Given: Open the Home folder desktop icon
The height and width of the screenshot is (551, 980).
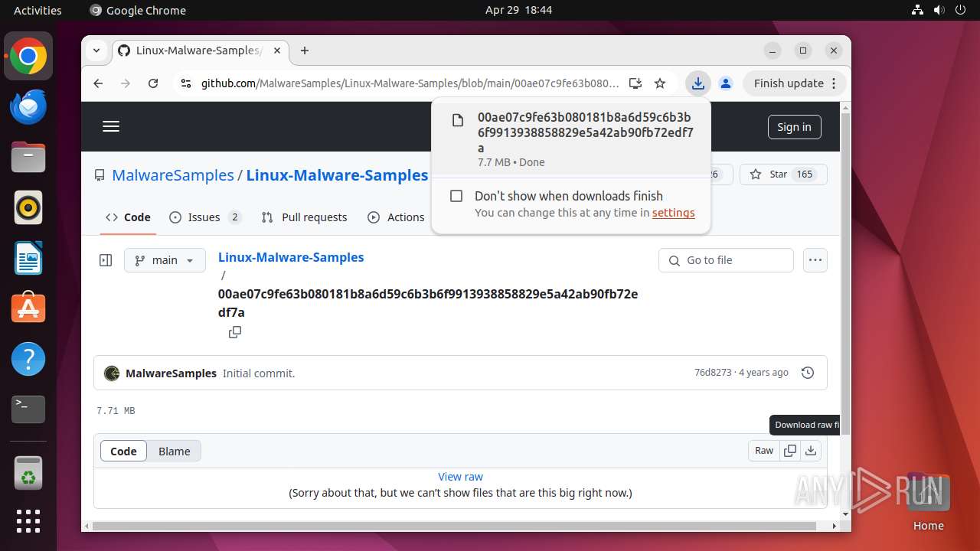Looking at the screenshot, I should pyautogui.click(x=928, y=503).
